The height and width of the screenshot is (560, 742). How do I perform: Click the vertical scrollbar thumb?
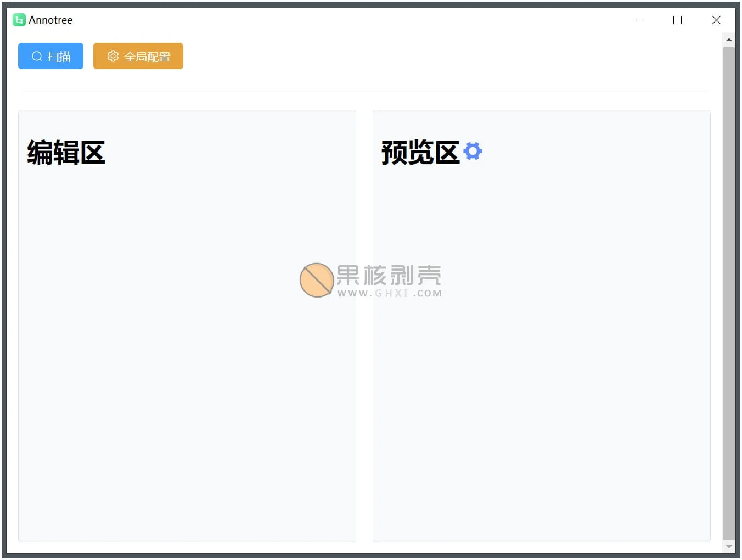coord(729,291)
